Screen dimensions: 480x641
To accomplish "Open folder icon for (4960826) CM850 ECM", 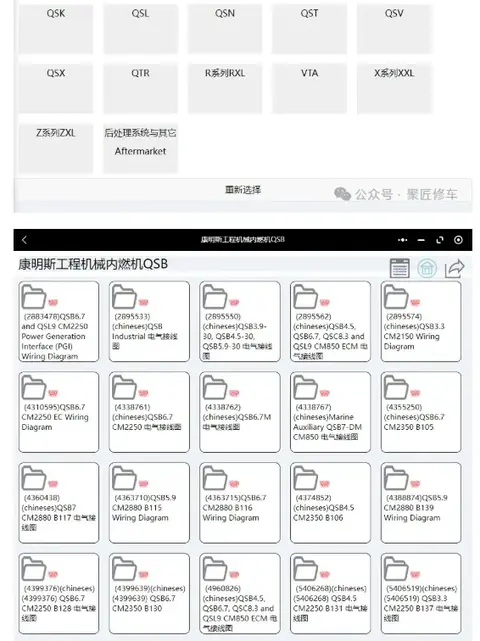I will 215,569.
